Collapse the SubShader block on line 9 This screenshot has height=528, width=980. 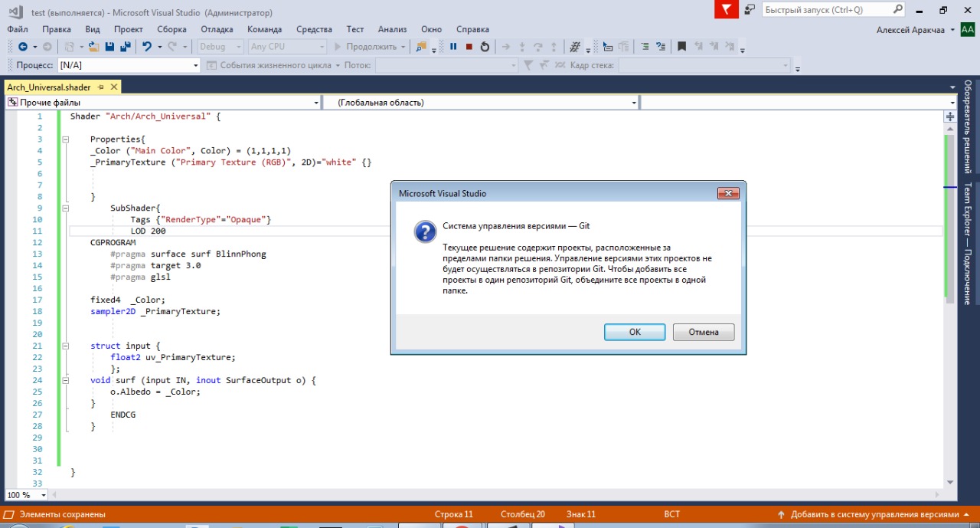[65, 208]
